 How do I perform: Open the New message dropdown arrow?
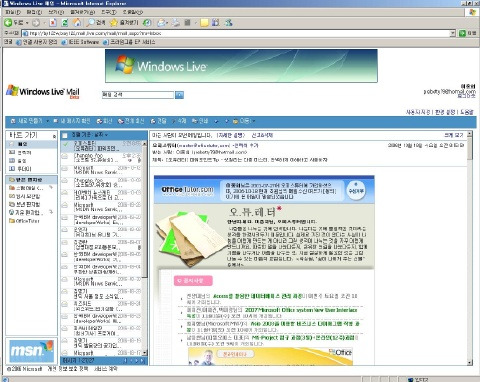(48, 121)
